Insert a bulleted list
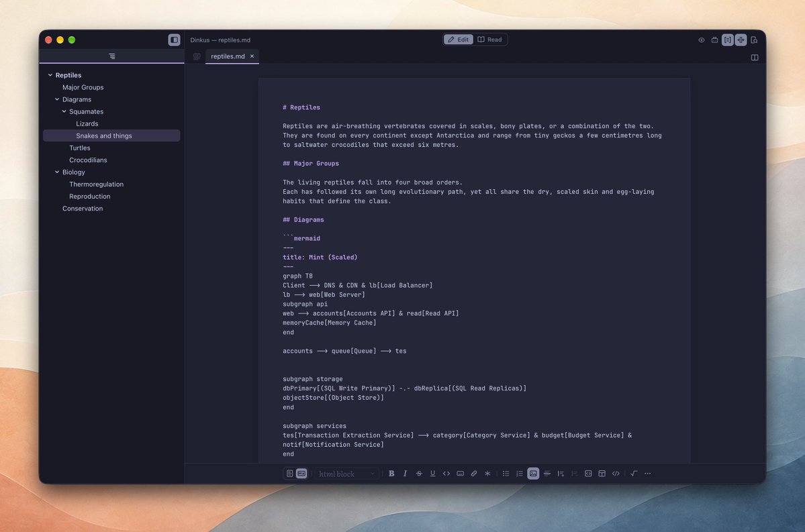This screenshot has height=532, width=805. click(506, 474)
